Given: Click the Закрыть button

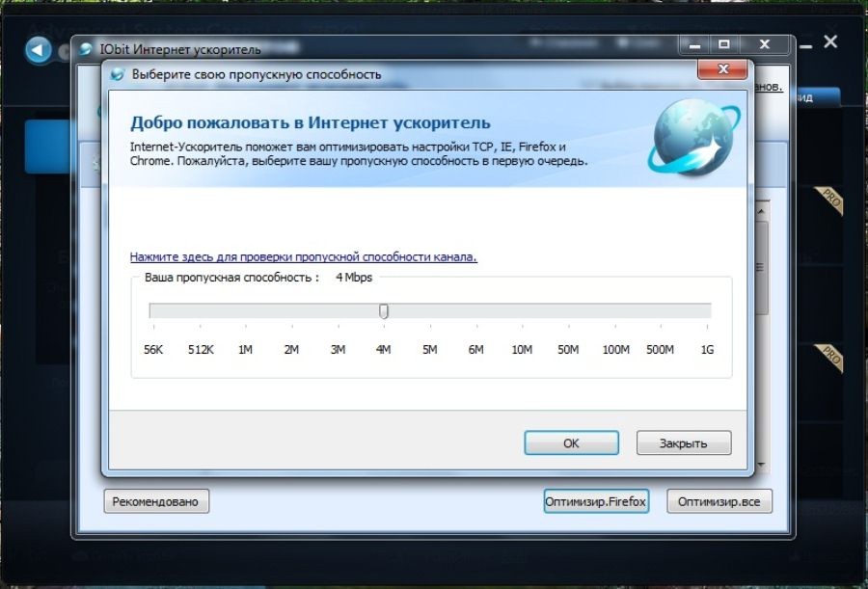Looking at the screenshot, I should click(x=684, y=442).
